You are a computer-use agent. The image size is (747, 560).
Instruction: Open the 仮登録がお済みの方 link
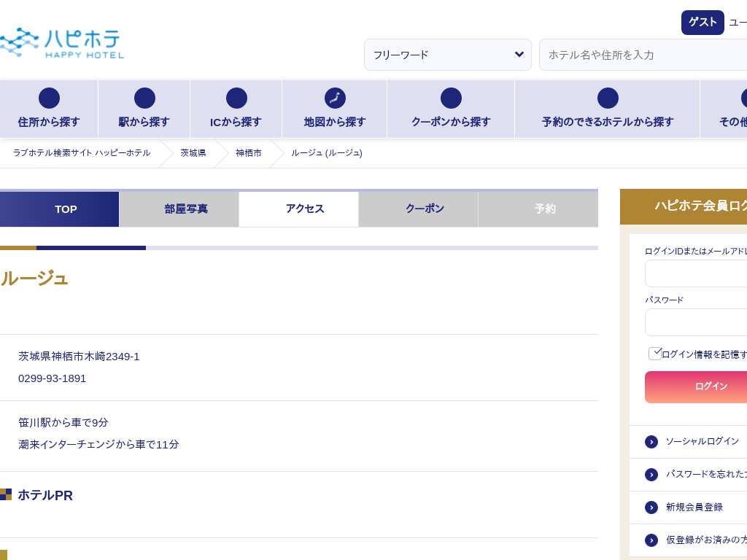click(706, 540)
